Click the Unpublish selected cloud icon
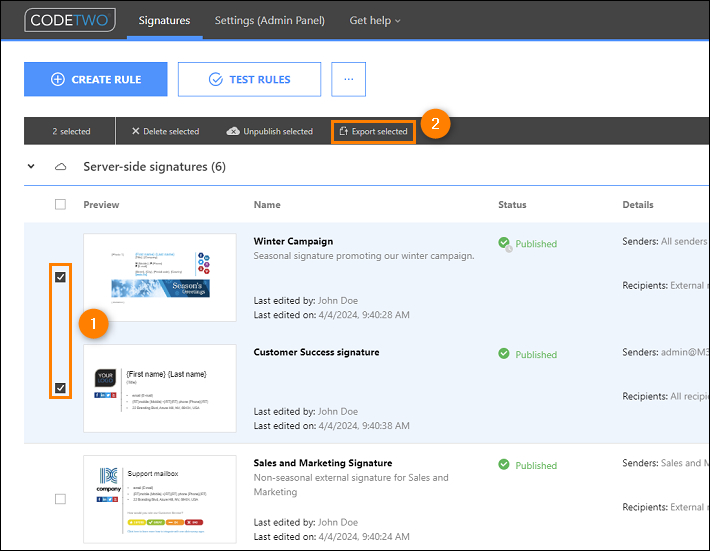 coord(233,131)
